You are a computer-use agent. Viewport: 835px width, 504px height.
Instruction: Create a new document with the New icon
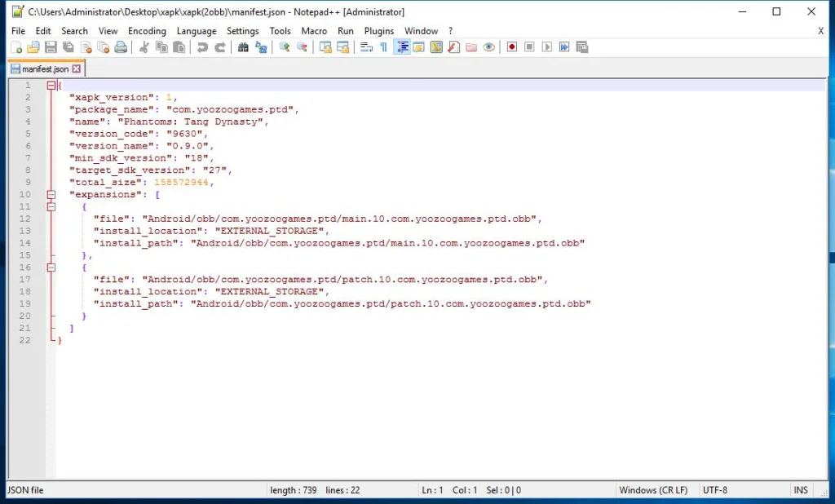16,47
